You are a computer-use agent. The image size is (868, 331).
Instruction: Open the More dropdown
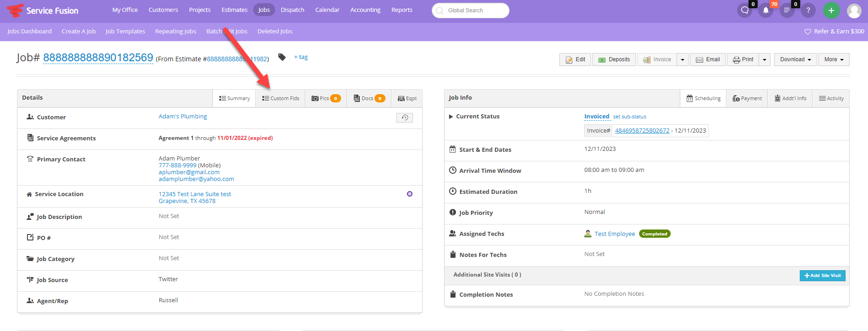click(834, 59)
